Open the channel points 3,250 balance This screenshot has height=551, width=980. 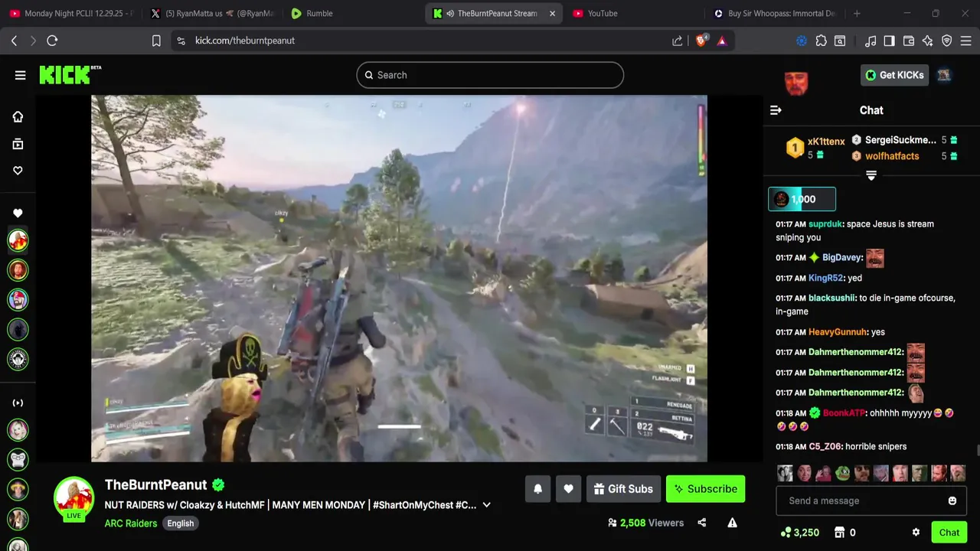799,533
